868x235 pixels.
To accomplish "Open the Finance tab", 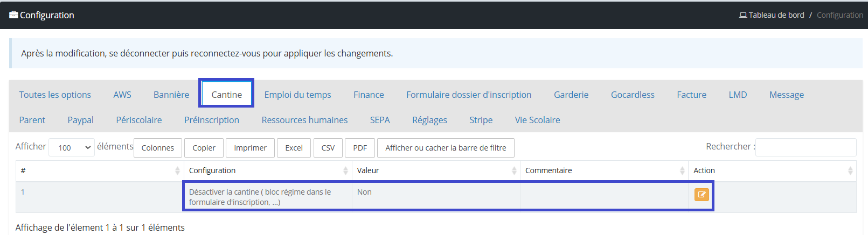I will point(369,95).
